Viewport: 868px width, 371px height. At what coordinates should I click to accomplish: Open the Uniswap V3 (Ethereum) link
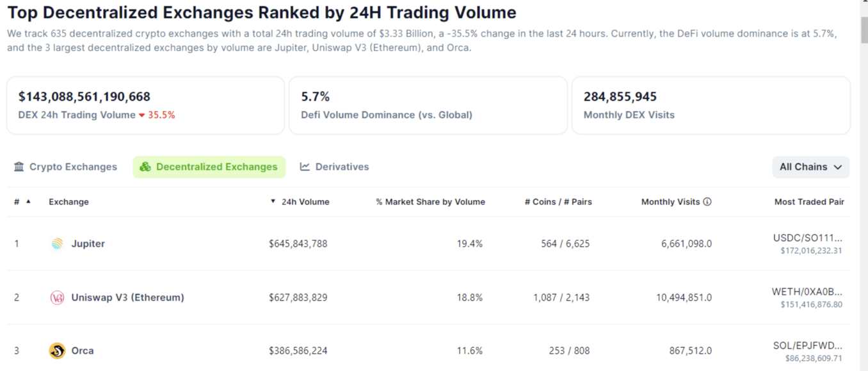127,297
